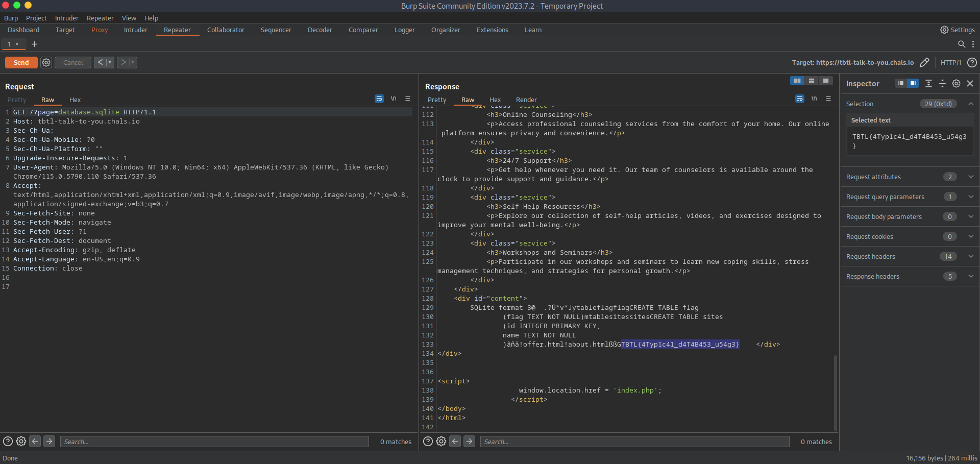980x464 pixels.
Task: Expand all Inspector sections icon
Action: 928,83
